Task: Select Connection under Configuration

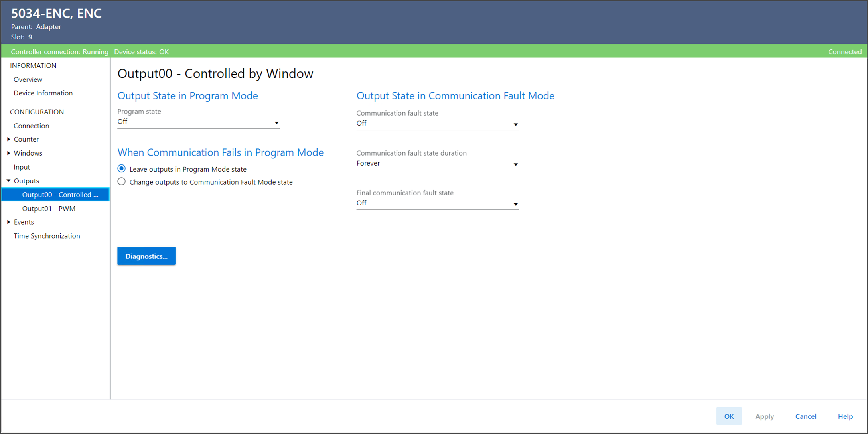Action: tap(32, 126)
